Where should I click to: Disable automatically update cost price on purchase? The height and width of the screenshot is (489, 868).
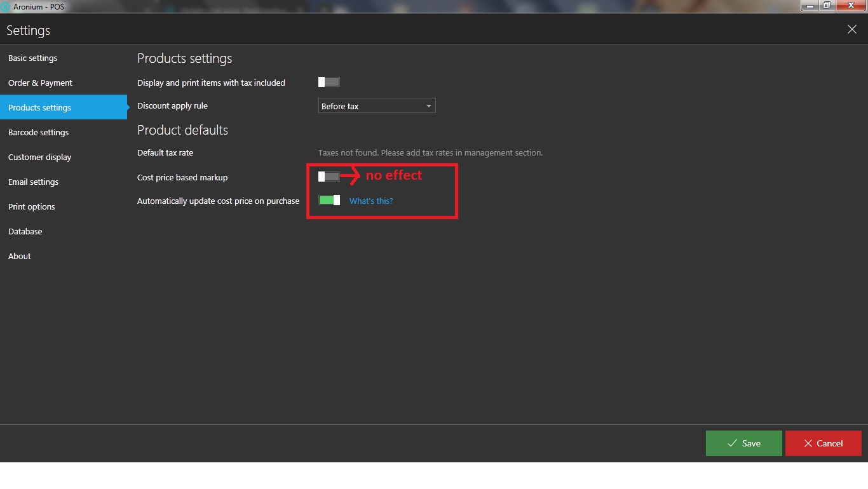click(329, 200)
